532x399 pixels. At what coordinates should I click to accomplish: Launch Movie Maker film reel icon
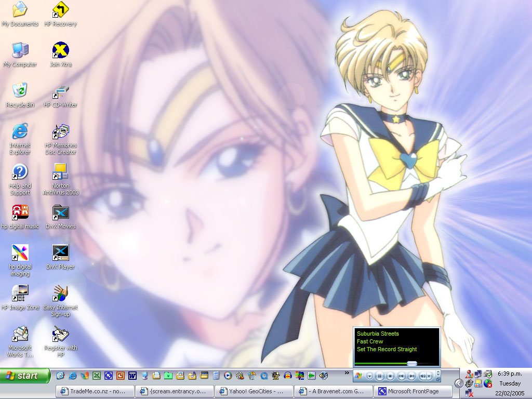click(x=240, y=376)
